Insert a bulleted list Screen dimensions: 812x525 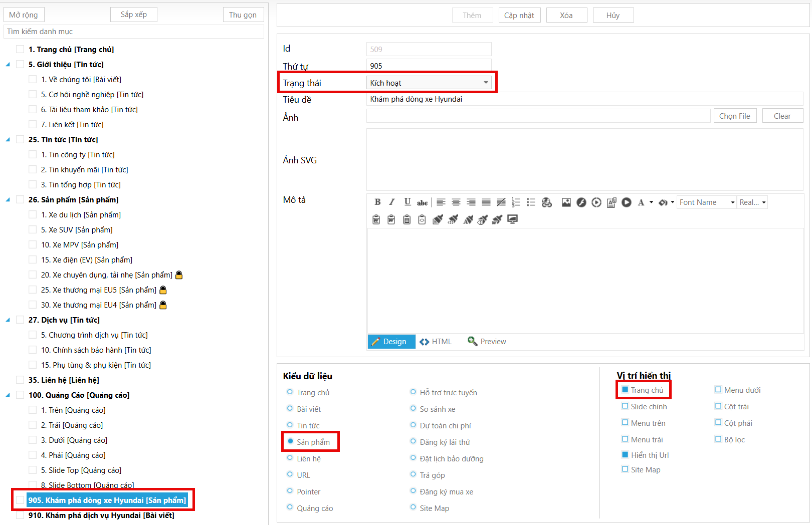[531, 202]
